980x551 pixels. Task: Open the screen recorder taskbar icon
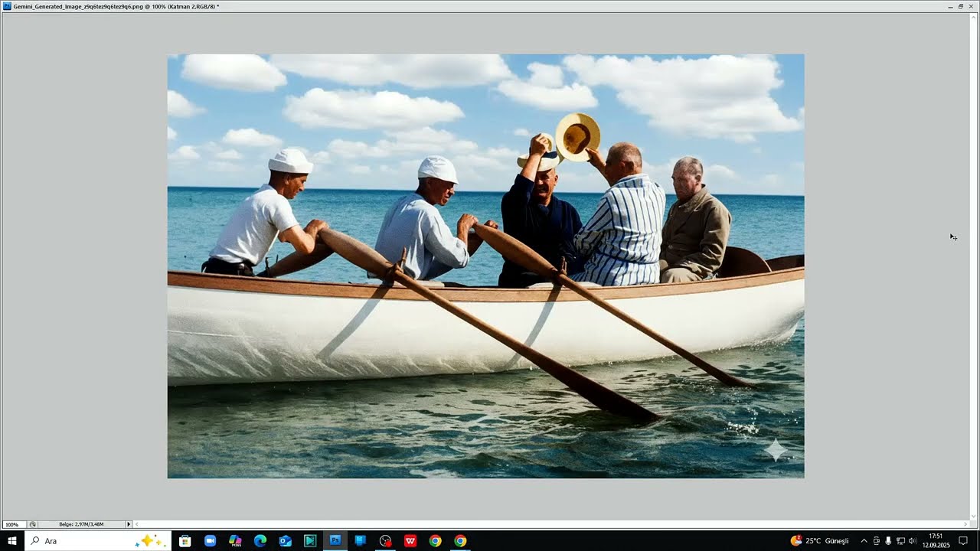(385, 541)
